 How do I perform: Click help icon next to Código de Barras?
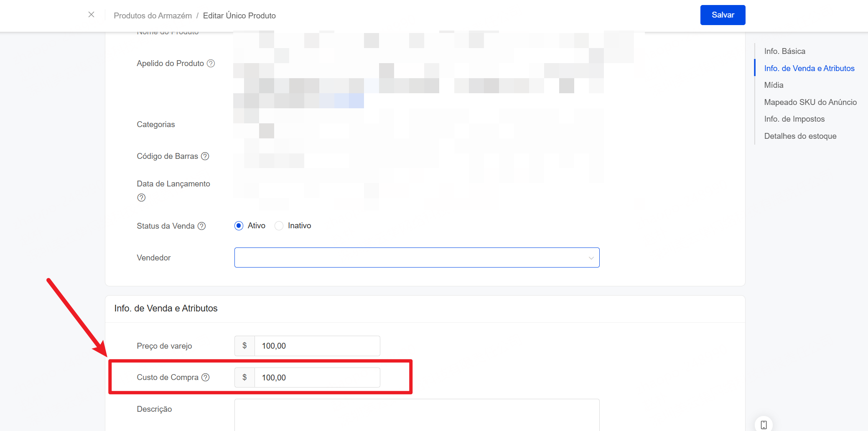205,156
